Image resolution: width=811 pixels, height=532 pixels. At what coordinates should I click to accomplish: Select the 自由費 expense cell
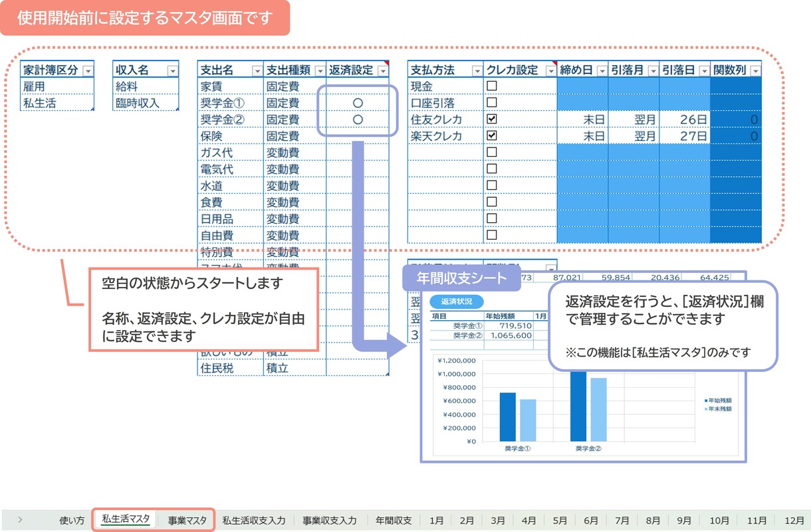pyautogui.click(x=230, y=235)
